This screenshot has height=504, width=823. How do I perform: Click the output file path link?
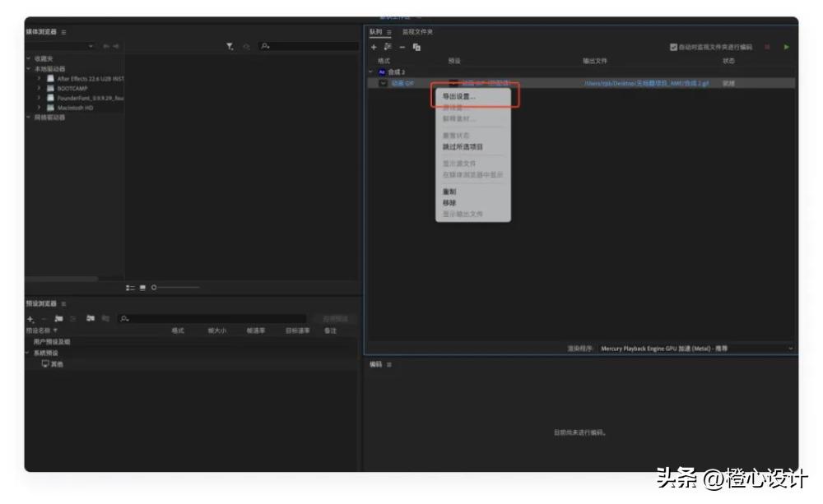(x=645, y=83)
